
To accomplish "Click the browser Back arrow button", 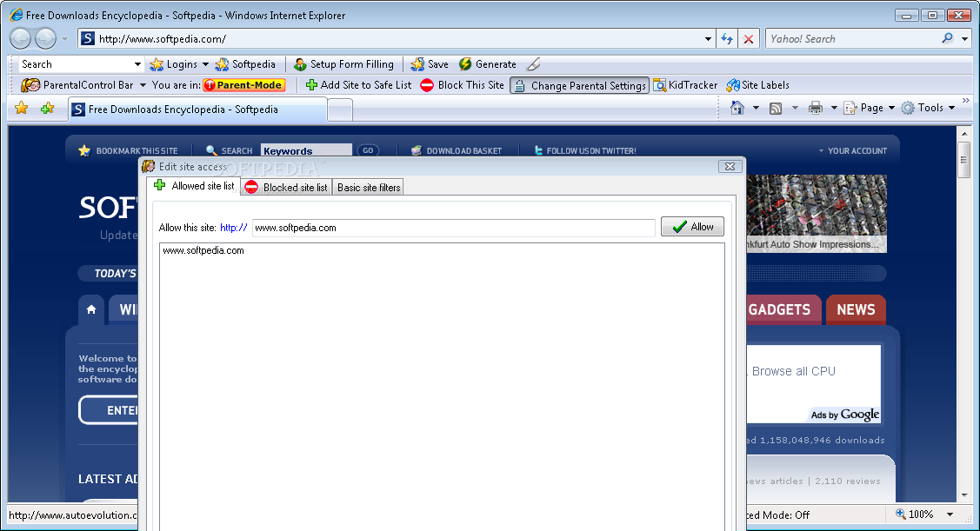I will (21, 39).
